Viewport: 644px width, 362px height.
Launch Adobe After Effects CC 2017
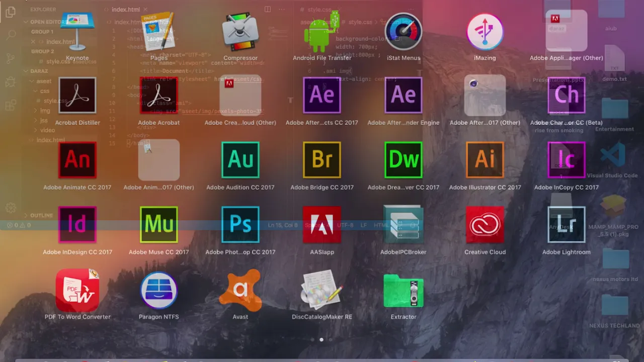322,96
